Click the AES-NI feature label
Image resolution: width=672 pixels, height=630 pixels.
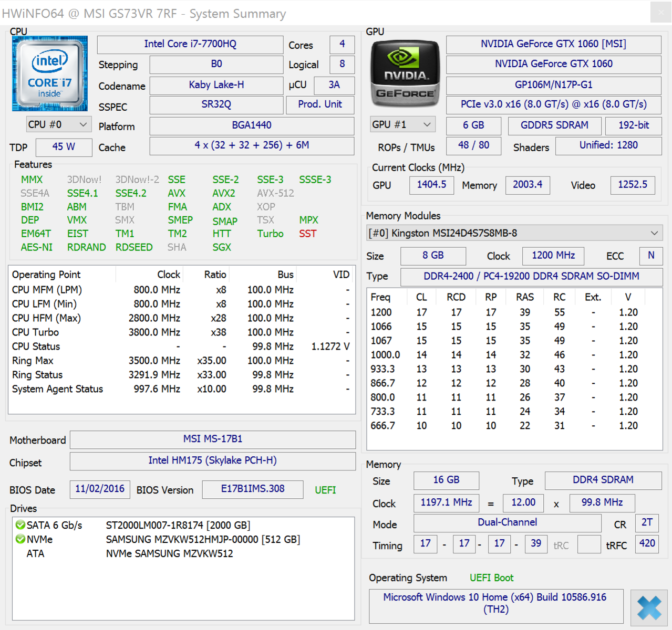pyautogui.click(x=37, y=247)
